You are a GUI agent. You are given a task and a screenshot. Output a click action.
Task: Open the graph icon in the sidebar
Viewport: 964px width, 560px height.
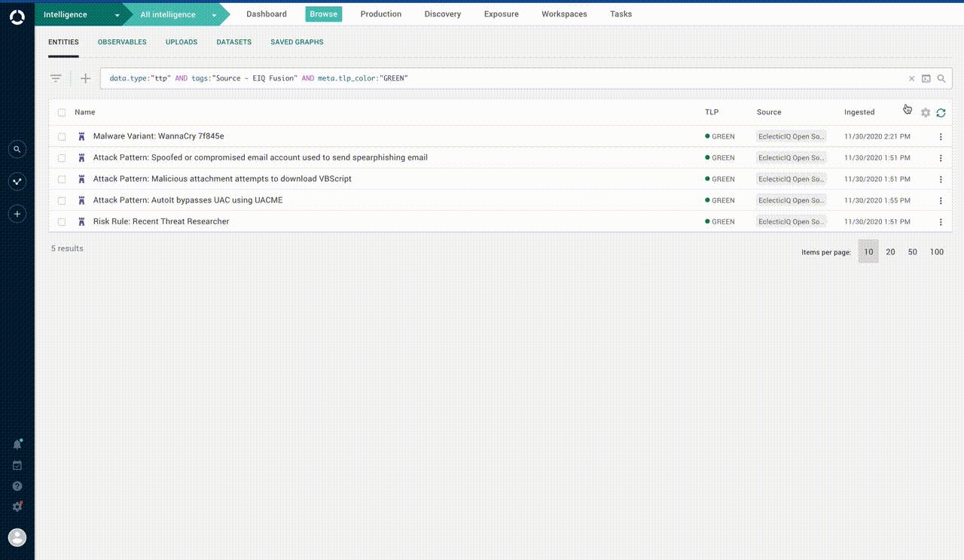pyautogui.click(x=17, y=181)
